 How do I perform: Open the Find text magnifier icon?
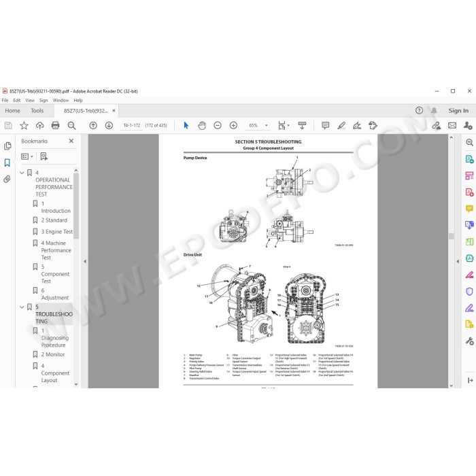click(x=71, y=125)
